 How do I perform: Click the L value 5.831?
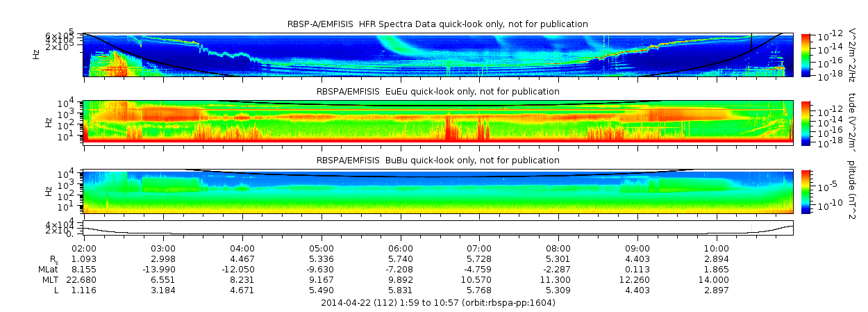(x=401, y=290)
